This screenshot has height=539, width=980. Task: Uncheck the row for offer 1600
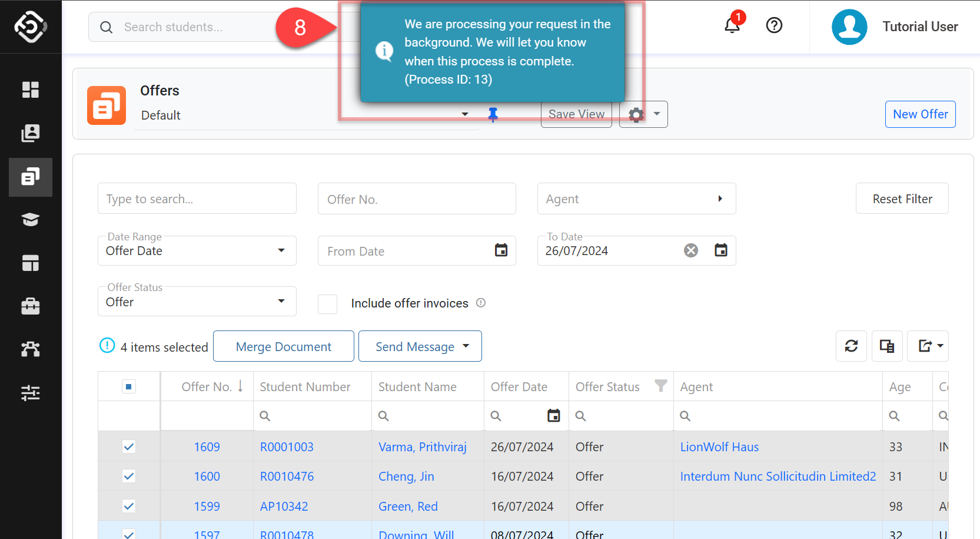point(129,476)
